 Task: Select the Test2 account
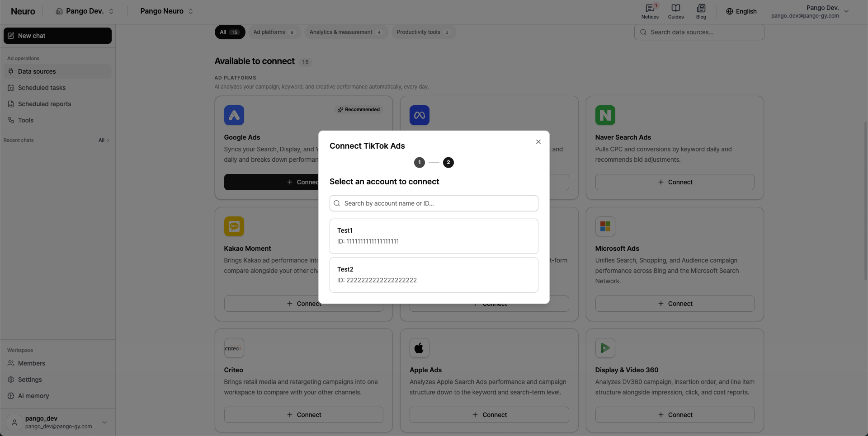pyautogui.click(x=434, y=275)
